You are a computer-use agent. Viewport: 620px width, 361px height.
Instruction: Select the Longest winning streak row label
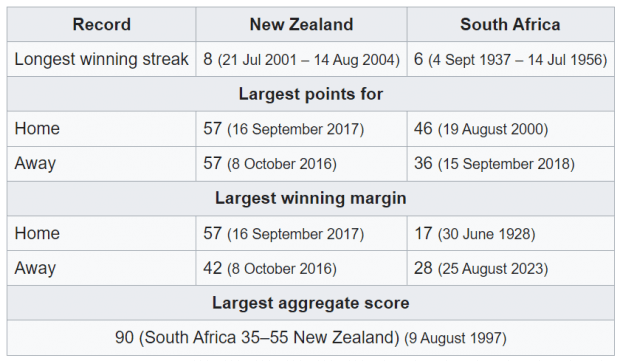101,59
